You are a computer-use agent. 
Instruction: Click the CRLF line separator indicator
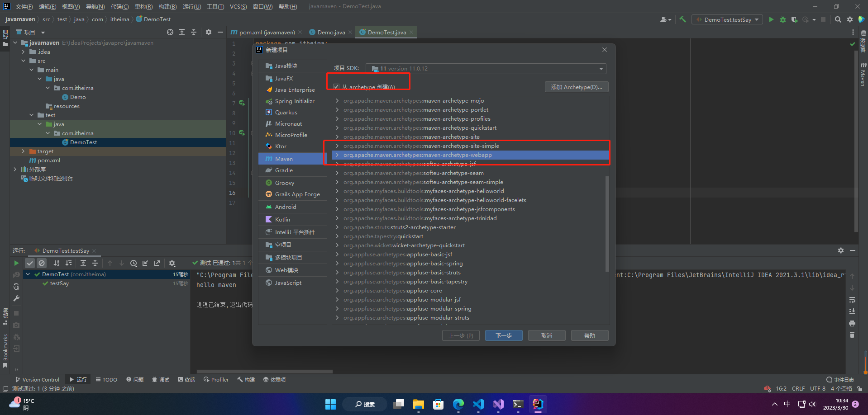point(798,389)
